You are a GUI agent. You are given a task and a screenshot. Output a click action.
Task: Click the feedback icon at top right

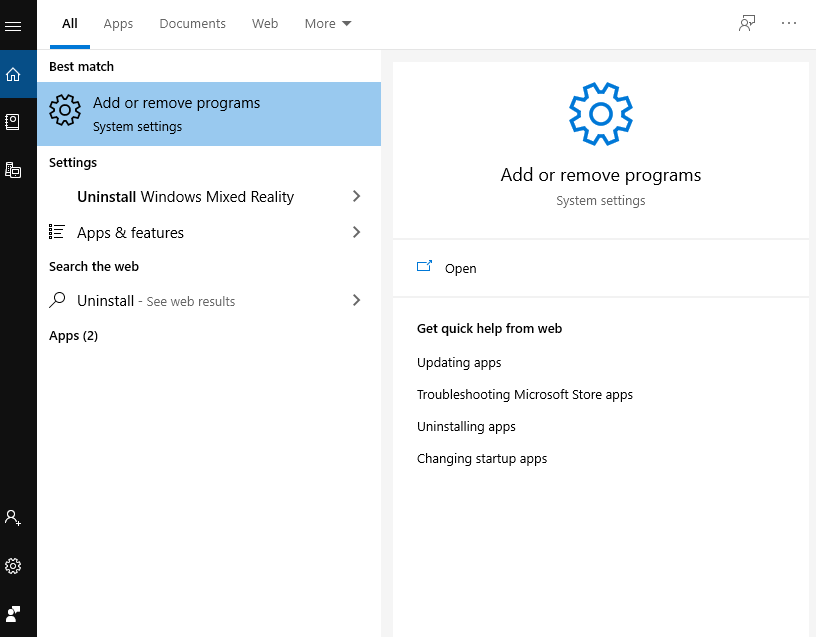coord(747,23)
